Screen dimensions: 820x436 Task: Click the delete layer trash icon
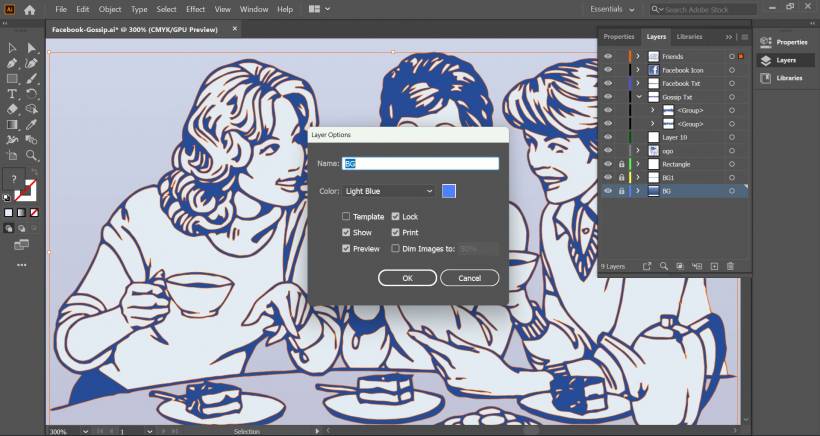point(730,266)
